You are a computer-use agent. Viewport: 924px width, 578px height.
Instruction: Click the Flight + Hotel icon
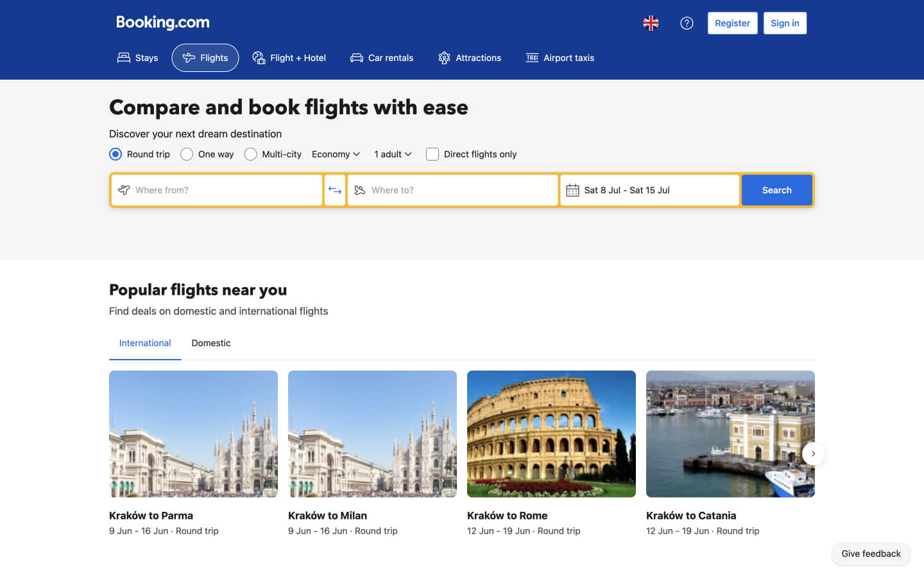pos(259,57)
